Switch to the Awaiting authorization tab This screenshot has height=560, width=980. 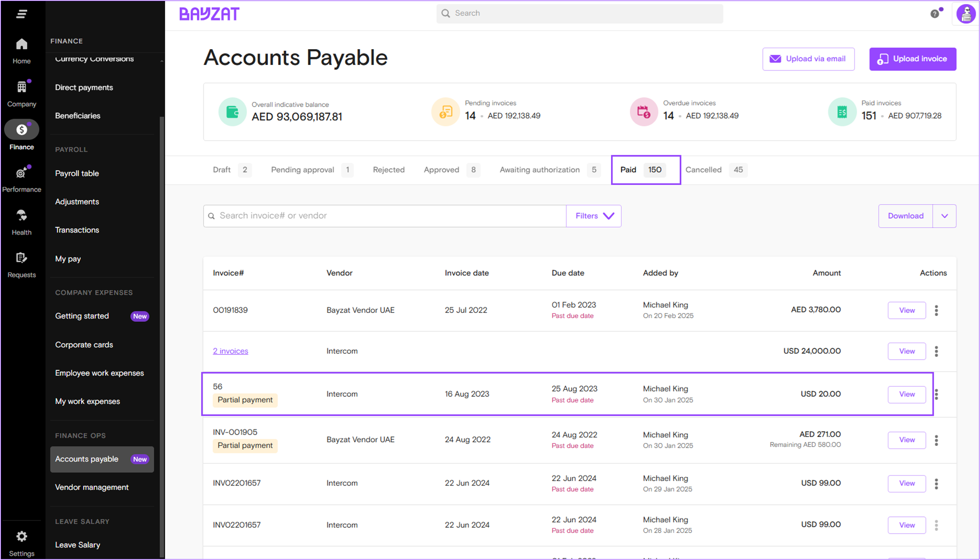550,170
